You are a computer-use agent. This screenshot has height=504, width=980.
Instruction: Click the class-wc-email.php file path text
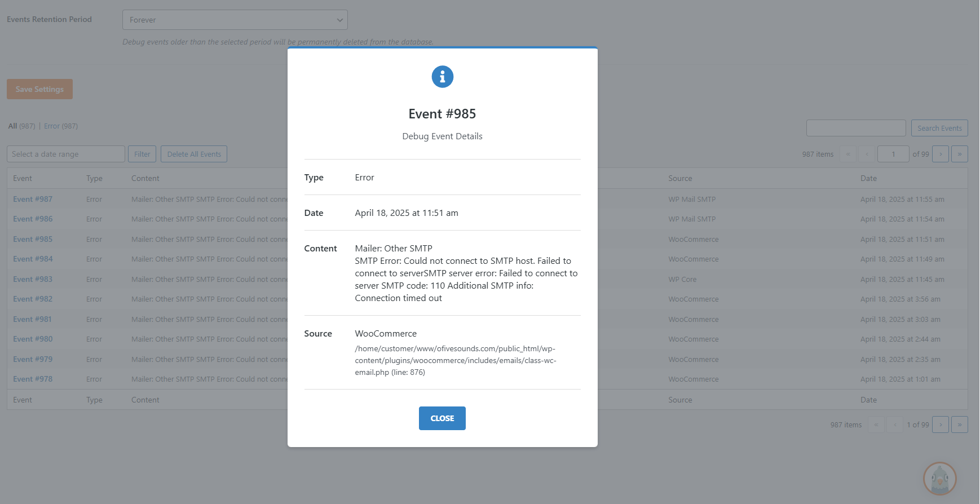click(456, 360)
